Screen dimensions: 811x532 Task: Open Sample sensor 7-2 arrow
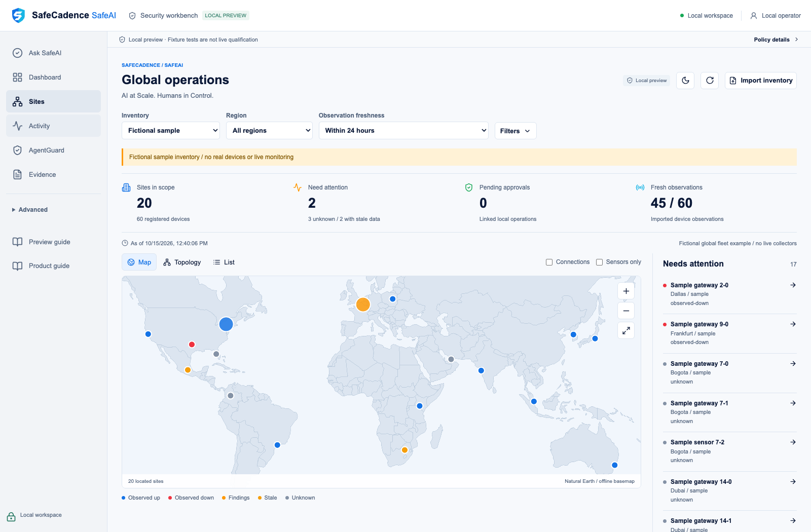tap(793, 442)
